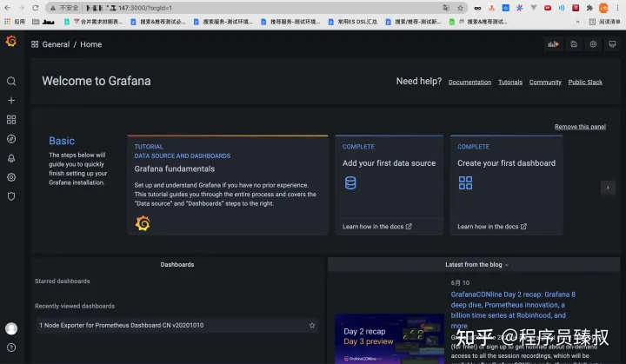Image resolution: width=626 pixels, height=364 pixels.
Task: Open the 常用ES DSL汇总 bookmark
Action: (x=353, y=22)
